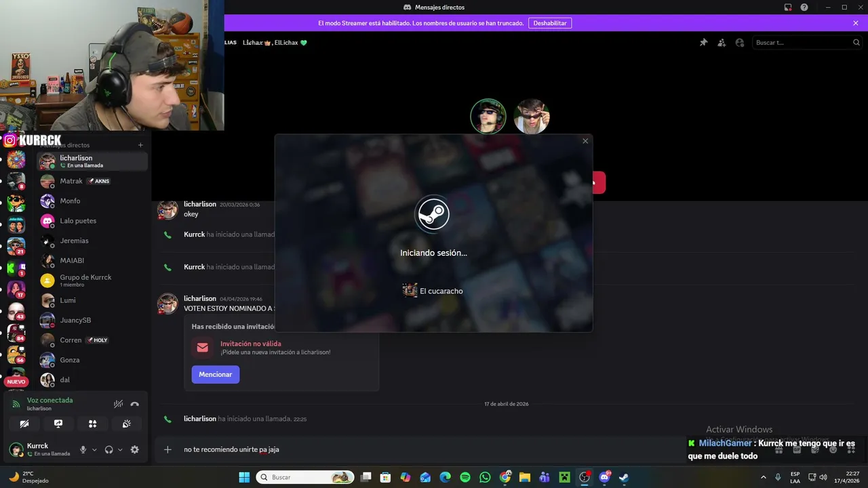Open Minecraft from the taskbar
The height and width of the screenshot is (488, 868).
pyautogui.click(x=564, y=477)
